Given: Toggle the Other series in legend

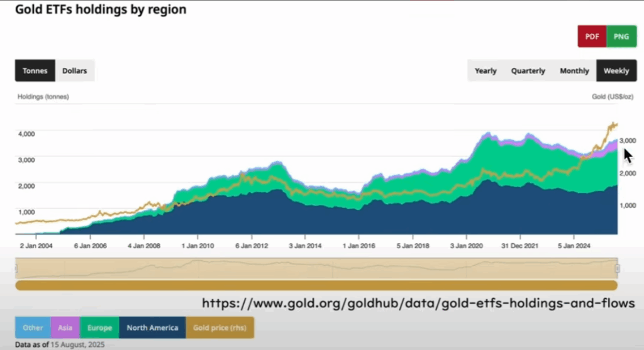Looking at the screenshot, I should click(x=33, y=327).
